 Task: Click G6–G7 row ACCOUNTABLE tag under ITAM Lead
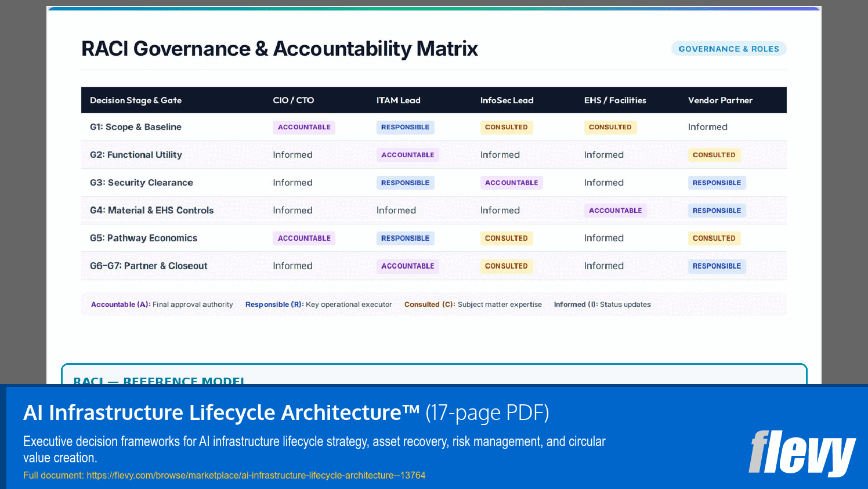pyautogui.click(x=408, y=266)
